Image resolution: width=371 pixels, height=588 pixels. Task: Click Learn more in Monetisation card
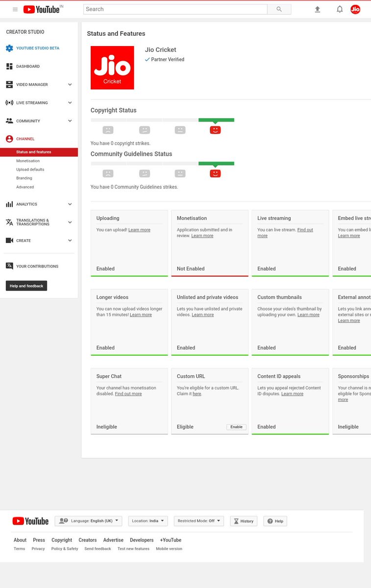[x=202, y=236]
